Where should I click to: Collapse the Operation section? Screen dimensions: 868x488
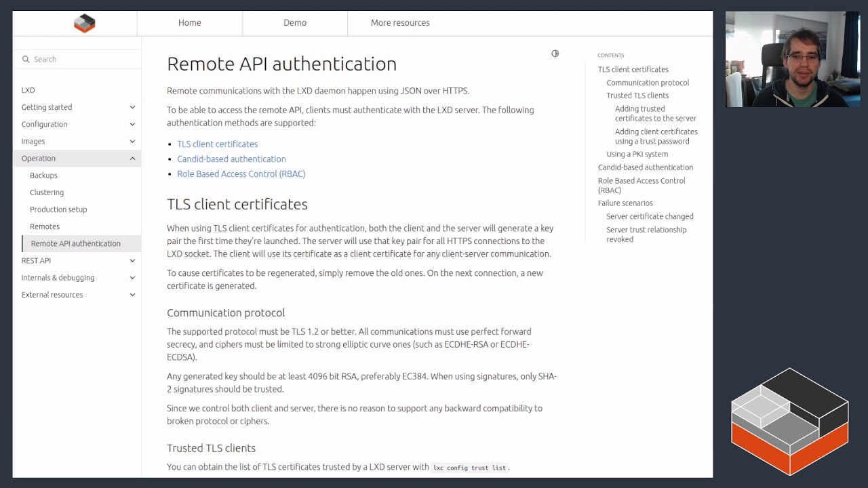coord(132,159)
